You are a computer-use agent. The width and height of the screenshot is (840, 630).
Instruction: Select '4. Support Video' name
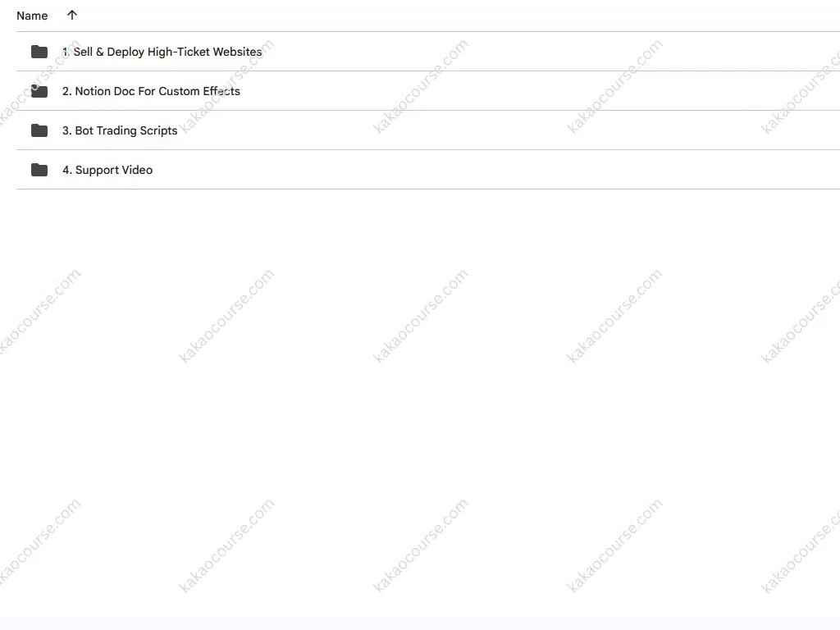[x=107, y=170]
